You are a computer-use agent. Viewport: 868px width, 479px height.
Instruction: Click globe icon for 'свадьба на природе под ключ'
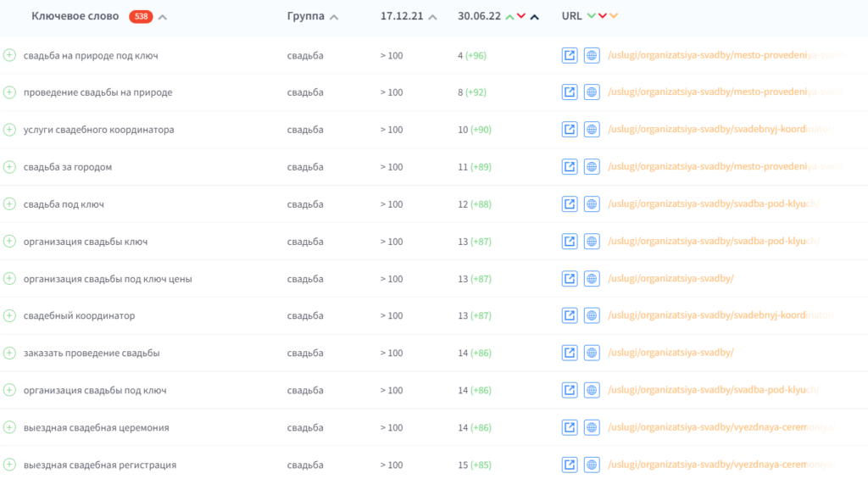pyautogui.click(x=592, y=55)
